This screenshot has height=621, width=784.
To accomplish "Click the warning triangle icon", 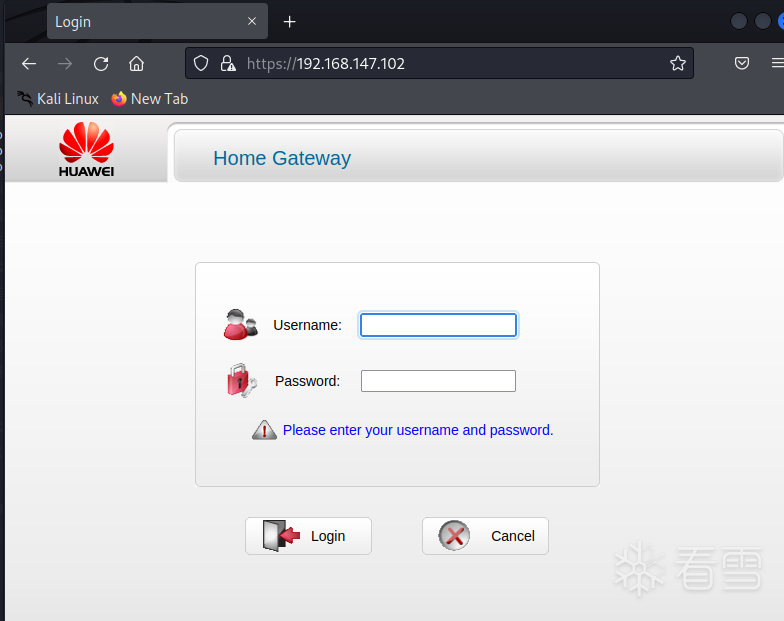I will pyautogui.click(x=264, y=430).
